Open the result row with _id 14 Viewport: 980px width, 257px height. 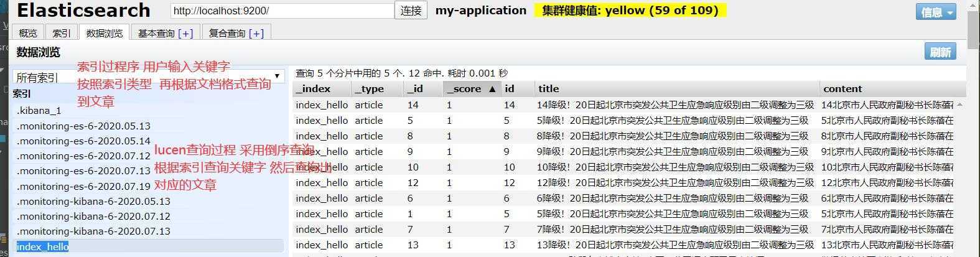point(624,105)
